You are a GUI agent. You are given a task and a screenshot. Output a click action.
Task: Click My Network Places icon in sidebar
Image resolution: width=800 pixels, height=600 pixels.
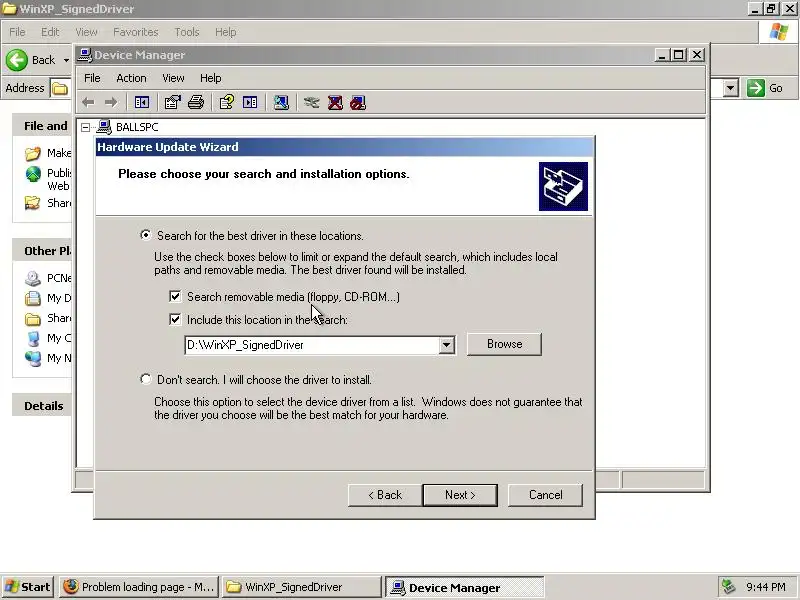(33, 358)
